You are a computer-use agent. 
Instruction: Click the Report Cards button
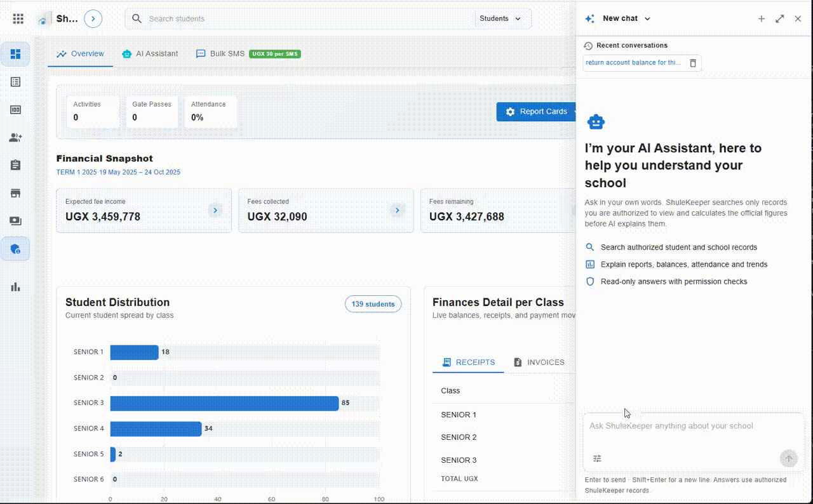(536, 112)
